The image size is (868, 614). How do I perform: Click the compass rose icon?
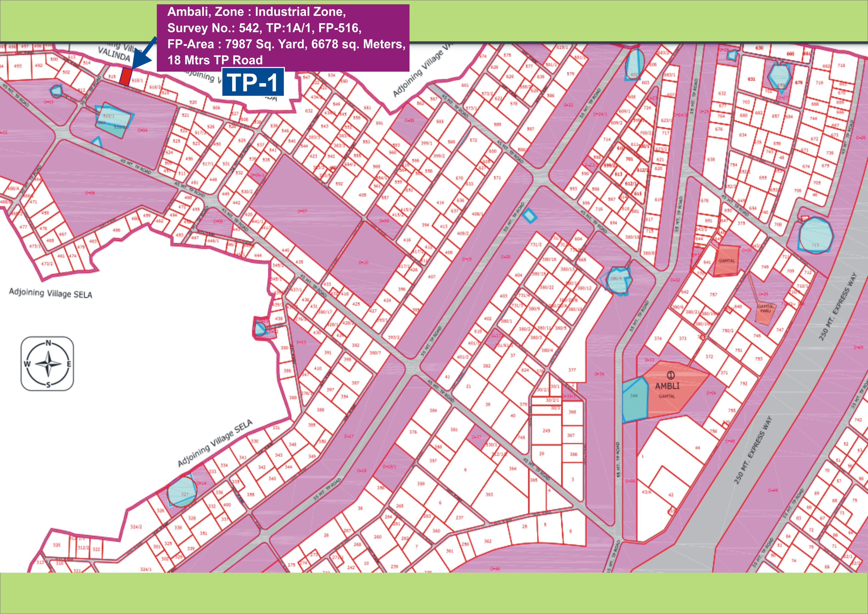(x=47, y=364)
